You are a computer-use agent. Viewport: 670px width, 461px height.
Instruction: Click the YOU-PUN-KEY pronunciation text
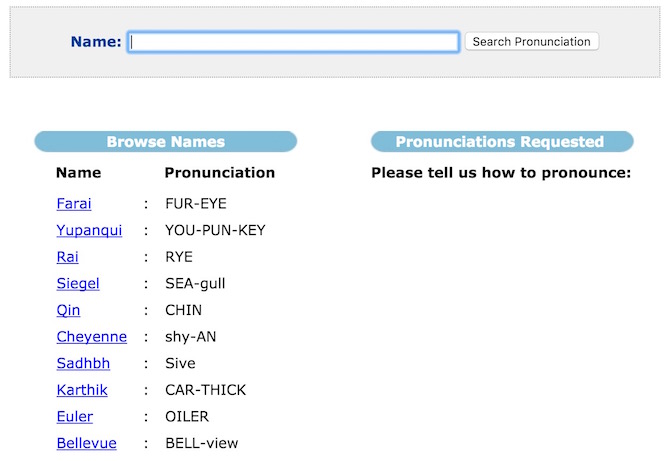point(215,231)
